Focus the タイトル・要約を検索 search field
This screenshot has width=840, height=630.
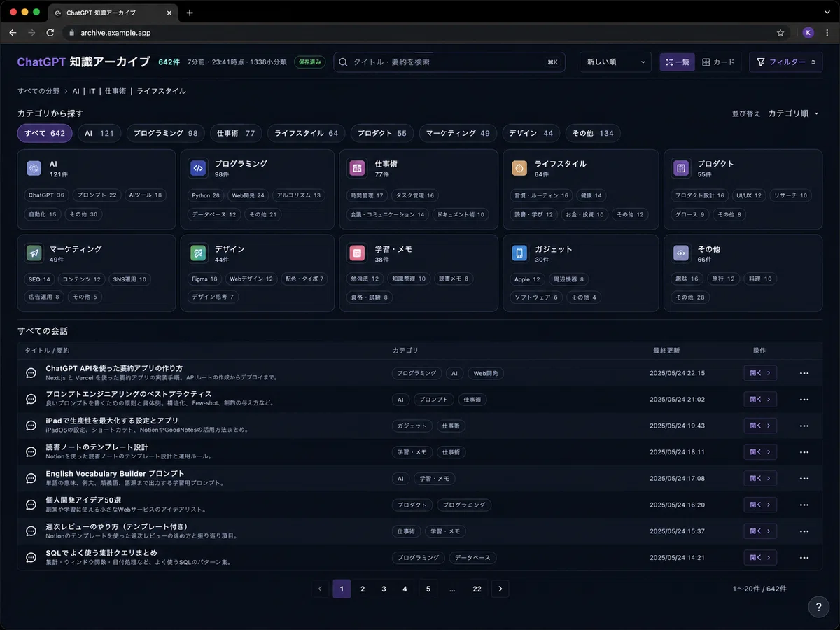[449, 62]
